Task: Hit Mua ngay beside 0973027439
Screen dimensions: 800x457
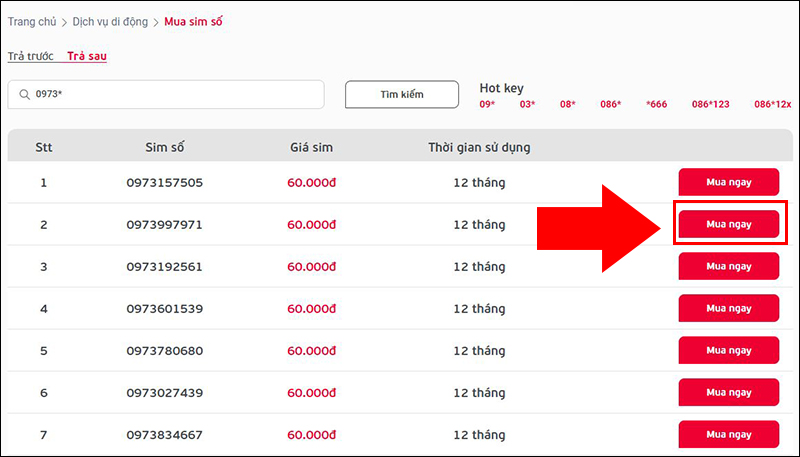Action: coord(728,392)
